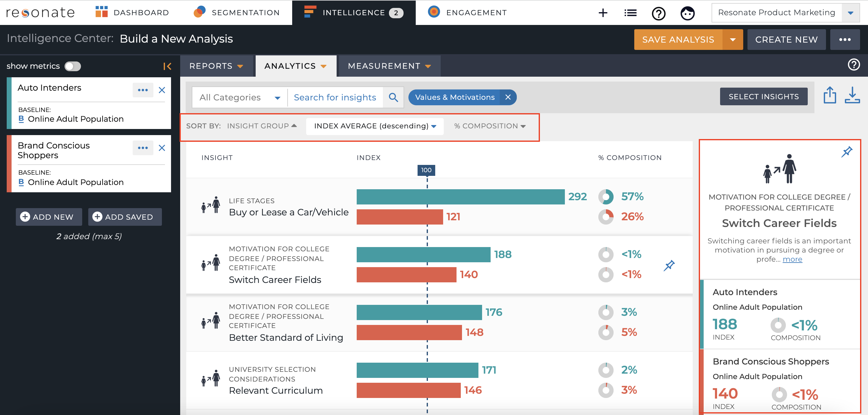Remove the Auto Intenders audience
Image resolution: width=868 pixels, height=415 pixels.
pos(162,90)
